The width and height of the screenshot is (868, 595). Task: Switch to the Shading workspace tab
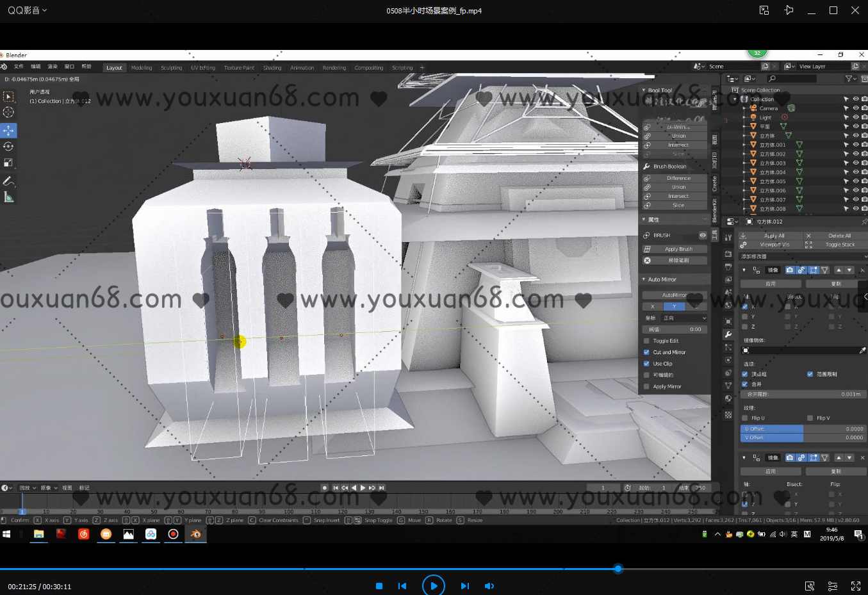click(x=272, y=67)
